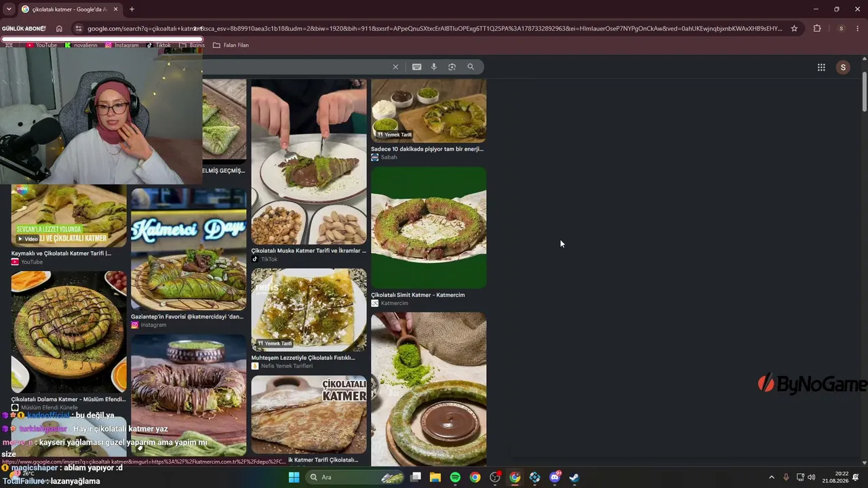Open the Windows Start menu
Viewport: 868px width, 488px height.
tap(294, 477)
